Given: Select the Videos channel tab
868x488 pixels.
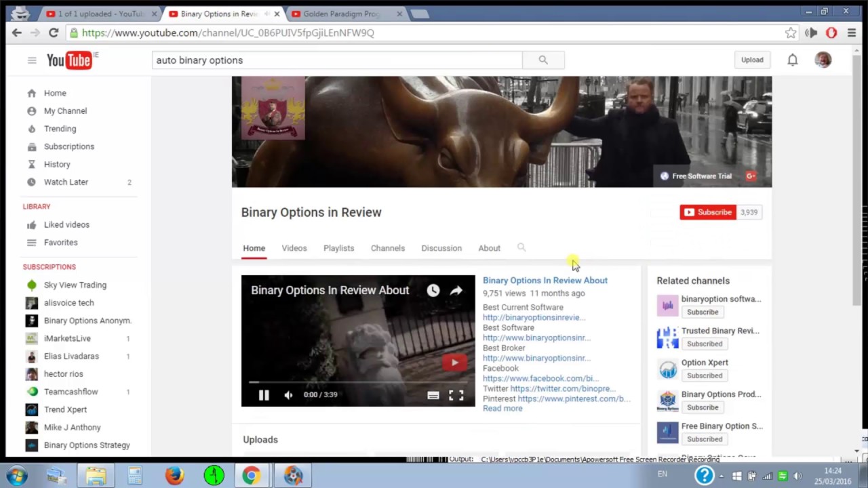Looking at the screenshot, I should [294, 248].
